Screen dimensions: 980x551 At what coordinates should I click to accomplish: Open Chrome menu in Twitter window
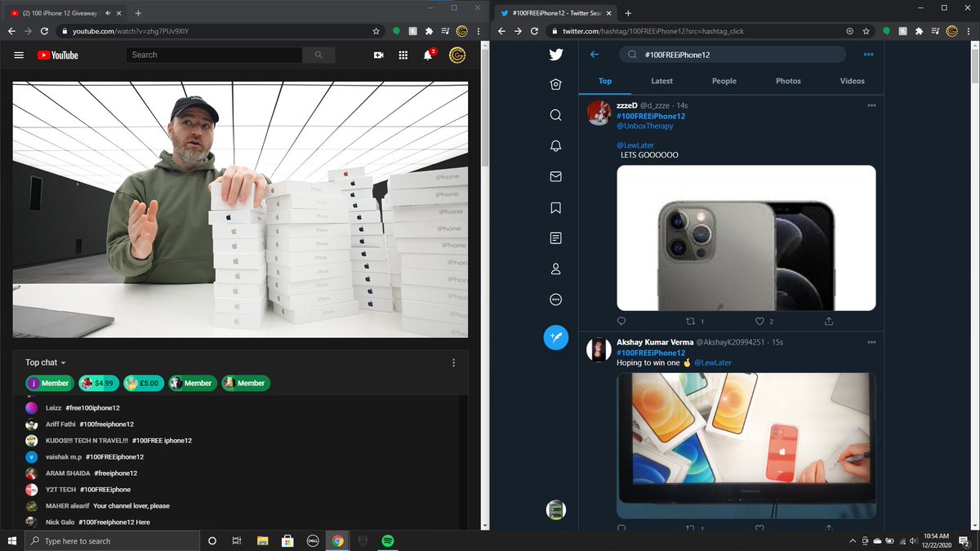tap(969, 31)
